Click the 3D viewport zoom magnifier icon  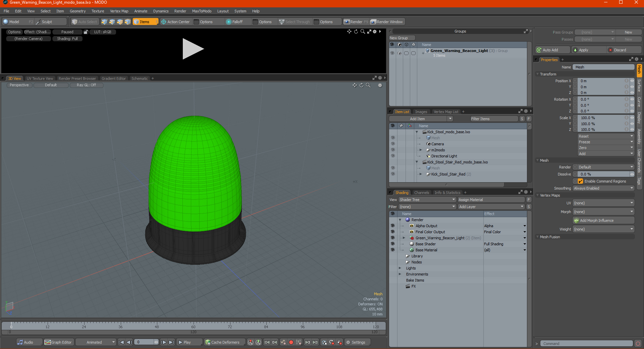(368, 85)
